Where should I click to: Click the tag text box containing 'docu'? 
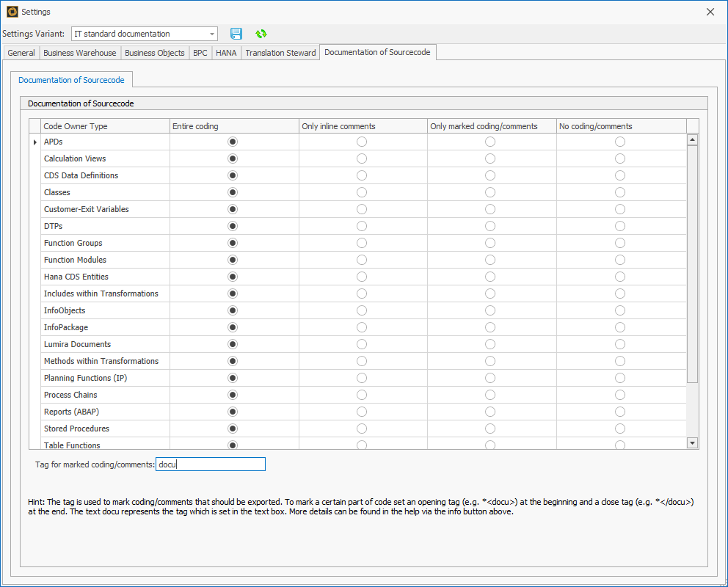(x=211, y=464)
